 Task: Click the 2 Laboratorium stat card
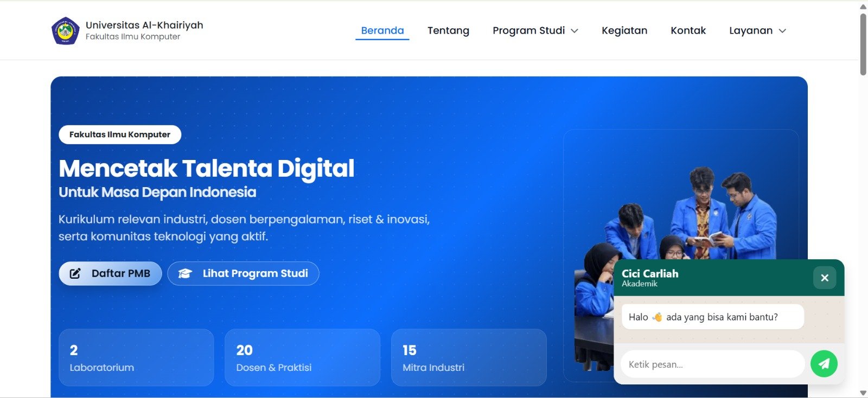coord(136,357)
